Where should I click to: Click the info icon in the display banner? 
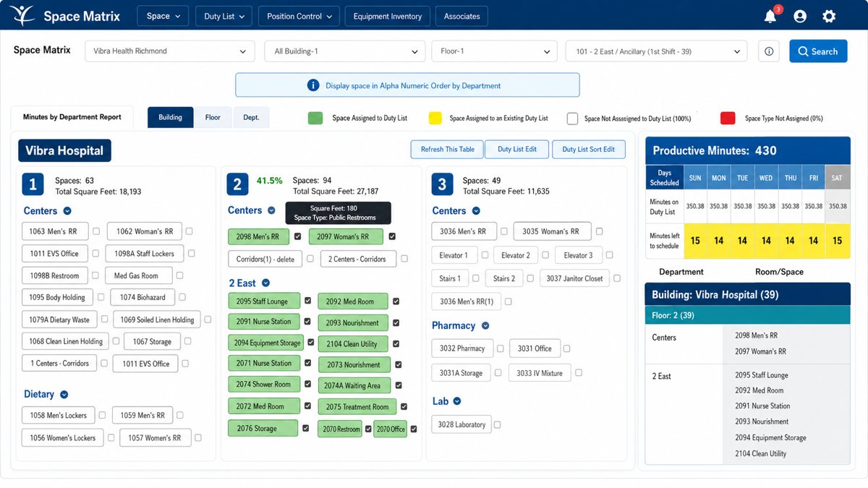(x=313, y=85)
